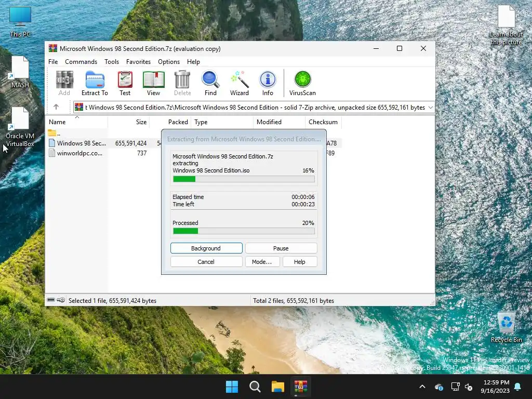Sort by the Packed column header
The width and height of the screenshot is (532, 399).
tap(170, 122)
